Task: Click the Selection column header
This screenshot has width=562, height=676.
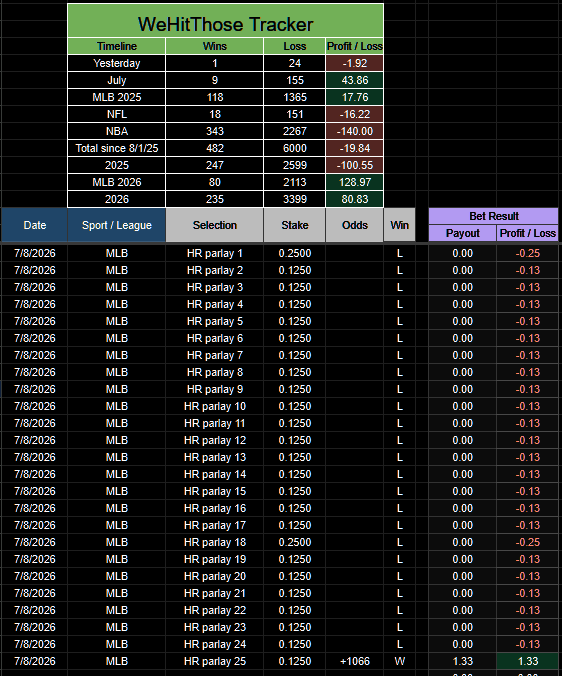Action: pyautogui.click(x=215, y=225)
